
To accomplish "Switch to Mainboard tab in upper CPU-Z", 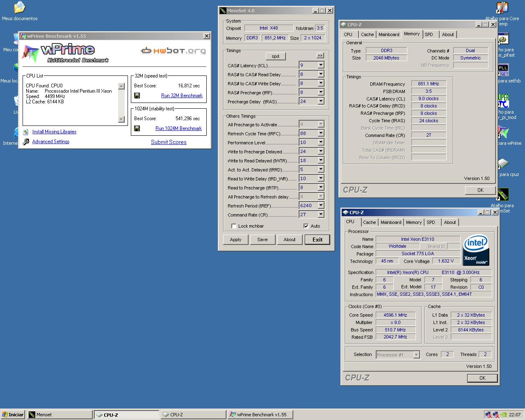I will [389, 34].
